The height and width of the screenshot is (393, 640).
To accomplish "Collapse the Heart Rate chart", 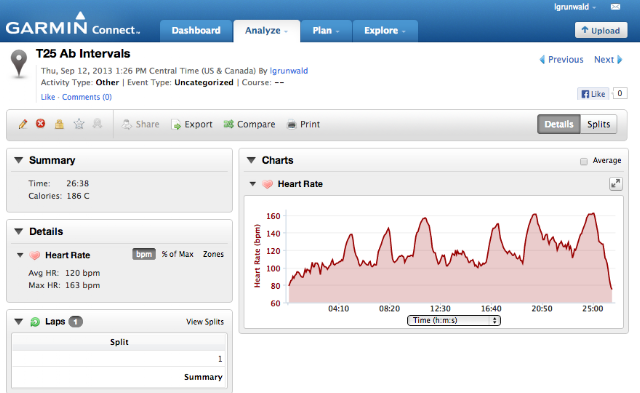I will pyautogui.click(x=253, y=184).
